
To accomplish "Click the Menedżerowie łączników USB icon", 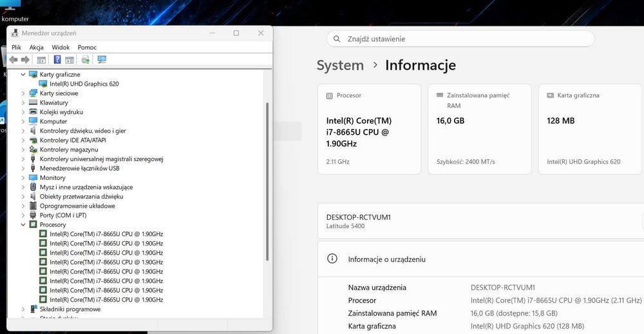I will click(x=33, y=168).
